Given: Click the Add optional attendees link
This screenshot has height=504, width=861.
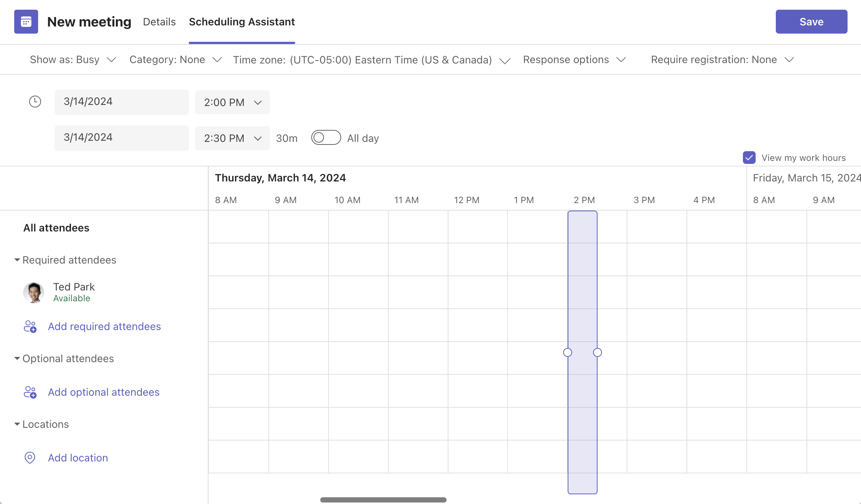Looking at the screenshot, I should pos(104,392).
